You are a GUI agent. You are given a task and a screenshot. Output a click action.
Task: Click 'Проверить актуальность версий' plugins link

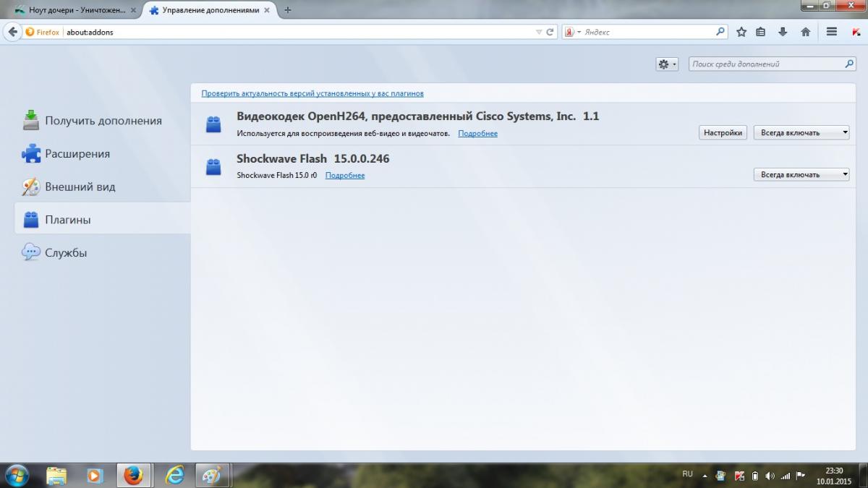click(x=312, y=93)
